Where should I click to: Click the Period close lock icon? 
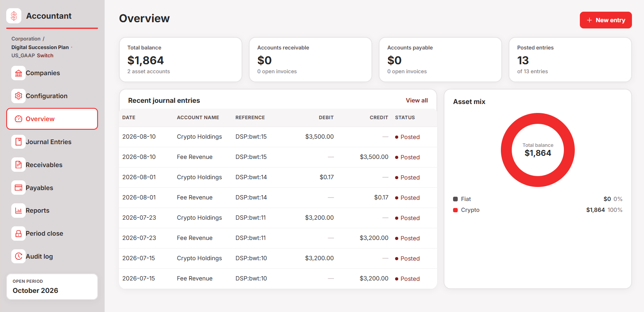pyautogui.click(x=18, y=233)
